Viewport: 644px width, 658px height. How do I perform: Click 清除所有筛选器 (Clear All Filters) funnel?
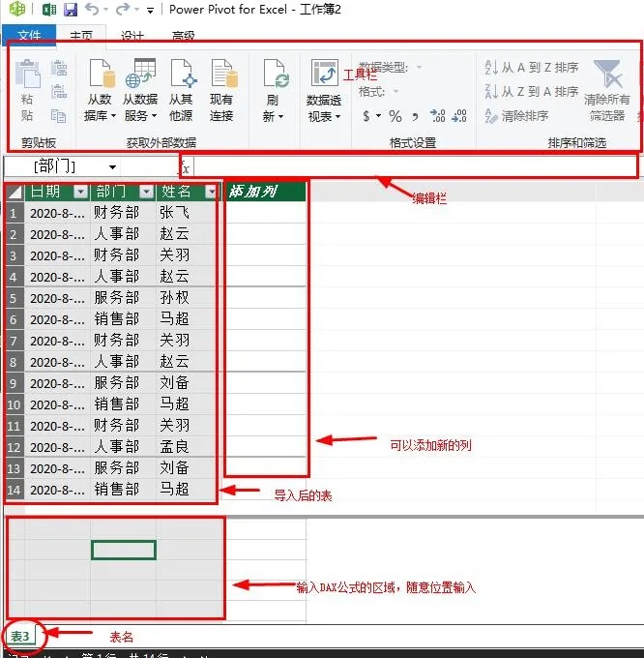[607, 75]
